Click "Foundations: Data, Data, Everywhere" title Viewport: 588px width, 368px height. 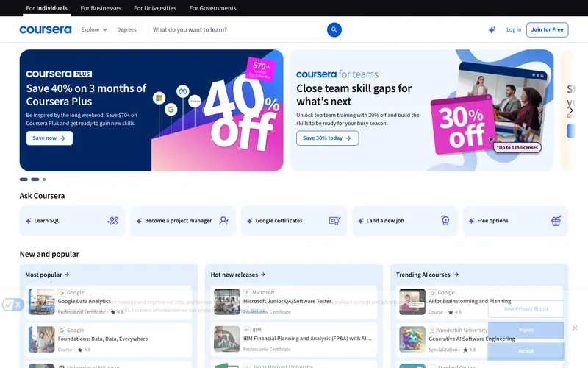(103, 339)
